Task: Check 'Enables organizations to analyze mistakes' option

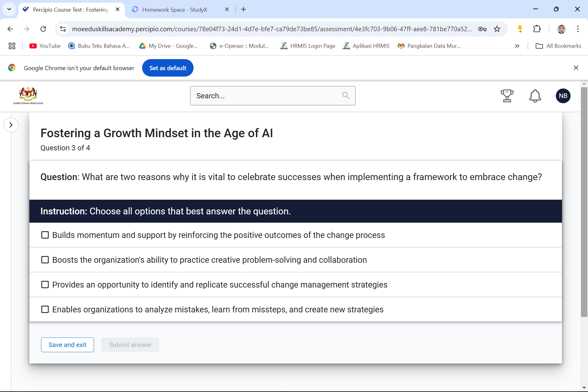Action: [45, 309]
